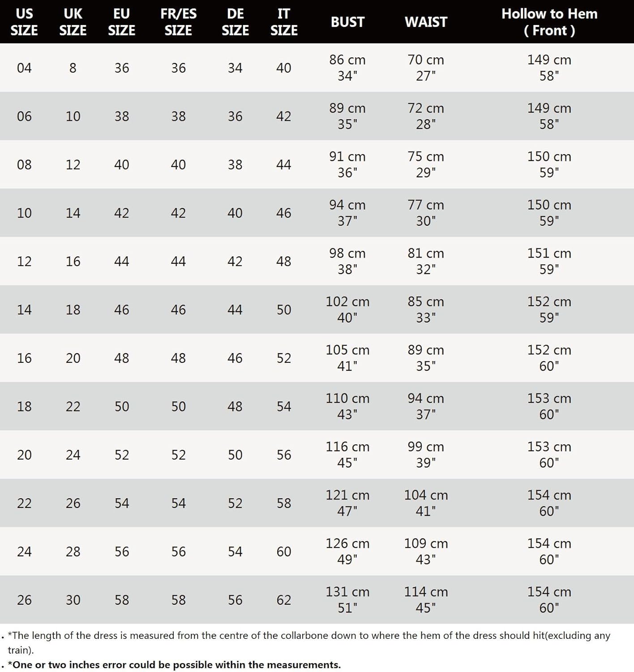Click the UK SIZE column header
The height and width of the screenshot is (672, 634).
[73, 22]
